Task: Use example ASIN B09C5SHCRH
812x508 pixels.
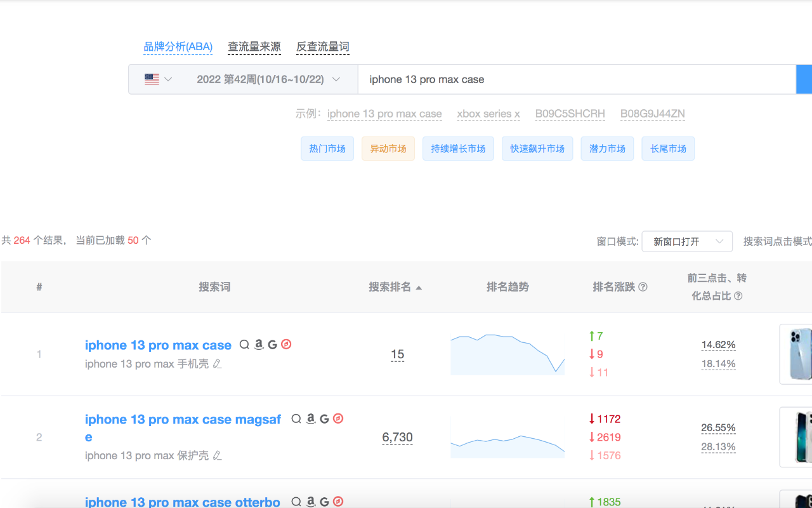Action: coord(570,114)
